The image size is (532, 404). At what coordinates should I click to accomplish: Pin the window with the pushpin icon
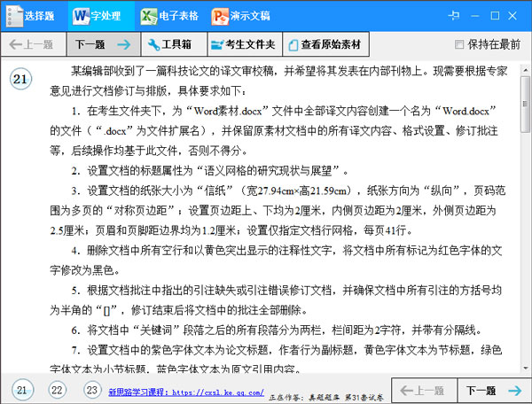click(x=454, y=16)
